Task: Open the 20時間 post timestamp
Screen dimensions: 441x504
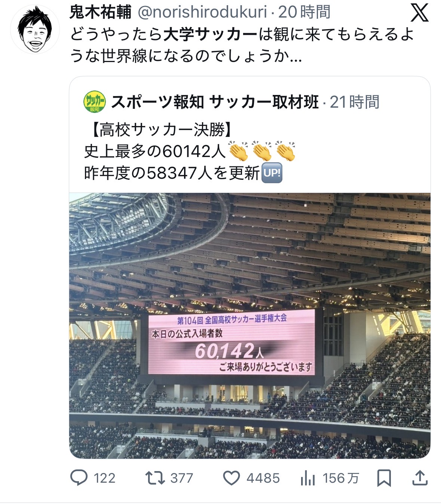Action: point(304,12)
